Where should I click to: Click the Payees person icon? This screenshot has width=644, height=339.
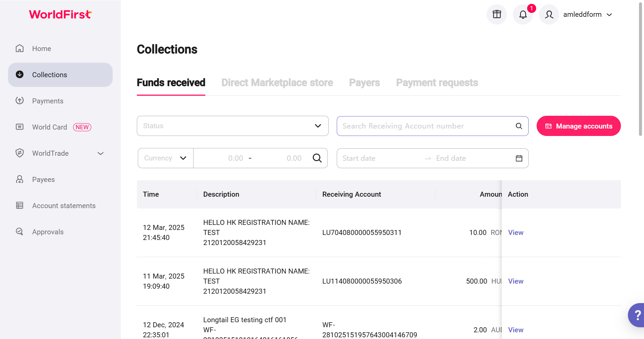pyautogui.click(x=20, y=179)
